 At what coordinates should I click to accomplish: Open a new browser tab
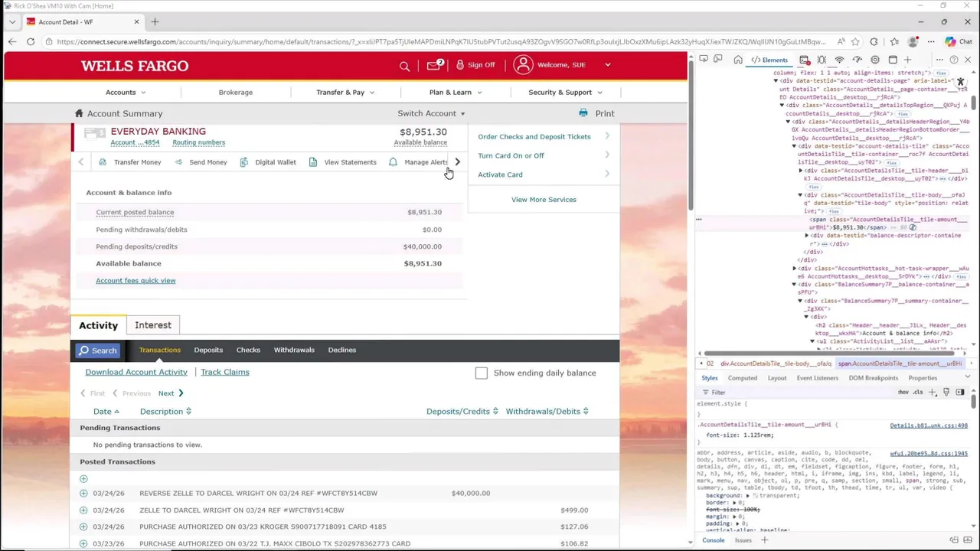155,21
